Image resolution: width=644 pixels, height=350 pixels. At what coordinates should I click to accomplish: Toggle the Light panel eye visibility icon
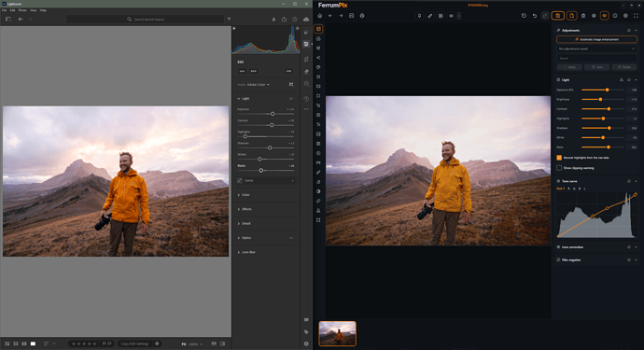pyautogui.click(x=291, y=99)
